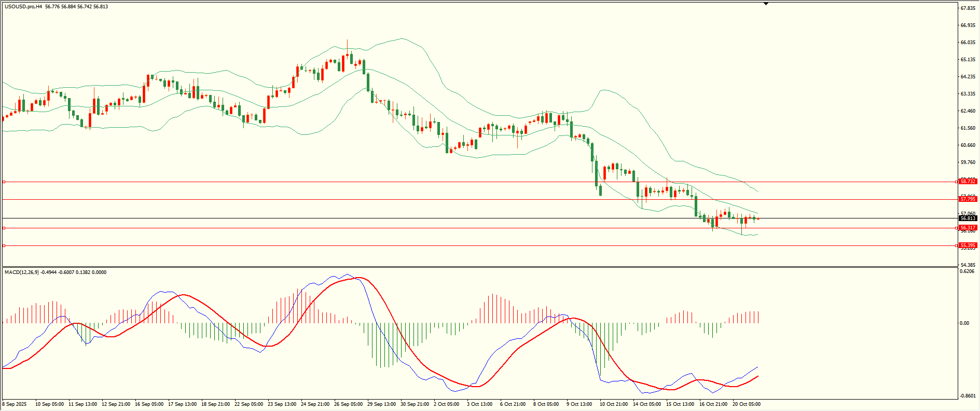
Task: Select the 55.395 red price label
Action: tap(968, 245)
